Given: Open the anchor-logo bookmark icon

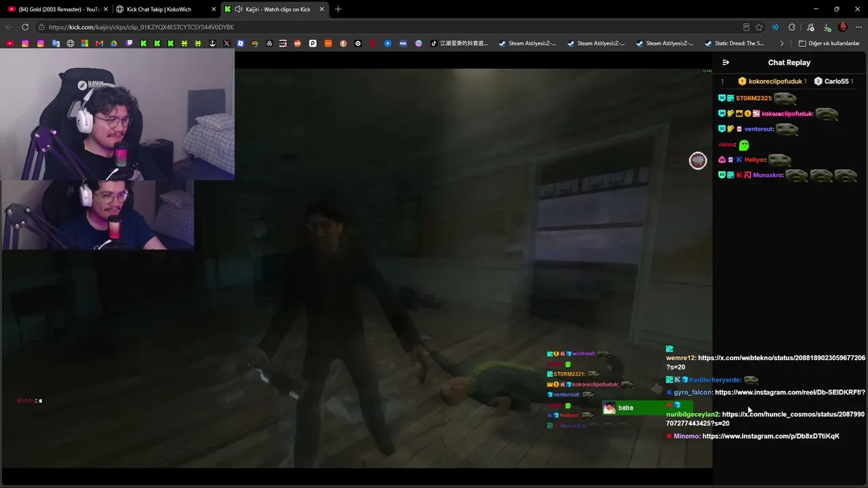Looking at the screenshot, I should point(212,43).
